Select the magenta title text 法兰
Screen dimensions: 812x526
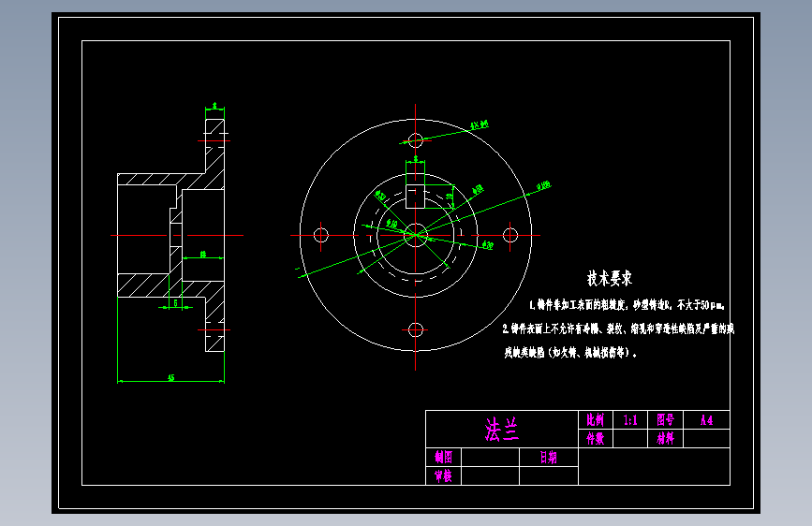pyautogui.click(x=501, y=430)
